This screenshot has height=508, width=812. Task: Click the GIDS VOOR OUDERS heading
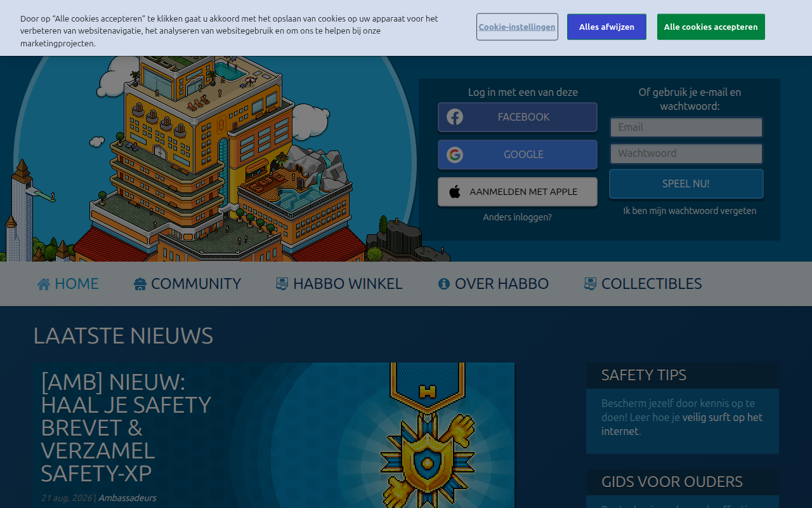pos(672,482)
